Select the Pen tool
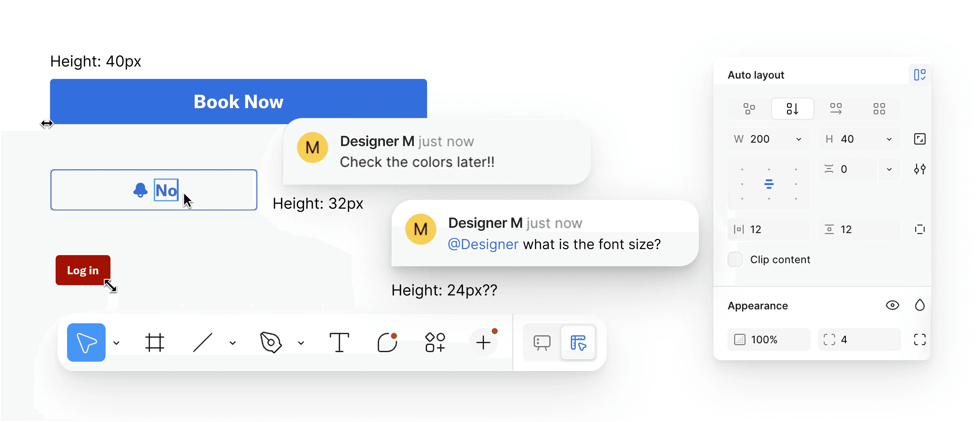This screenshot has width=980, height=422. pyautogui.click(x=270, y=342)
